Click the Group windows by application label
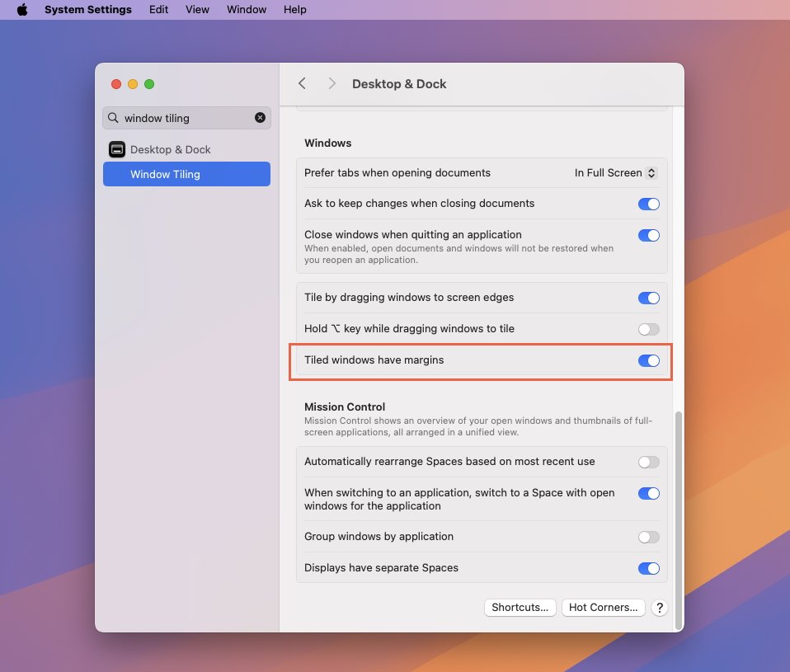790x672 pixels. pos(379,537)
